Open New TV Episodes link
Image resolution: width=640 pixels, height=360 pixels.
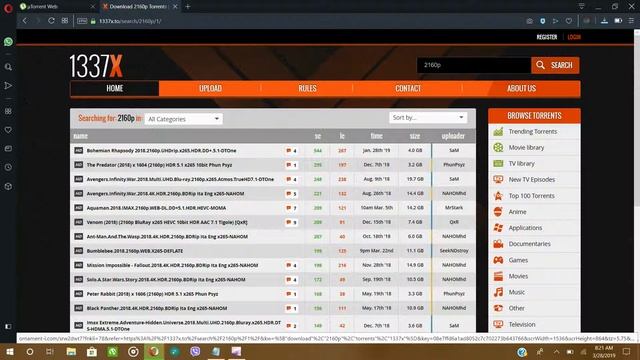click(531, 180)
